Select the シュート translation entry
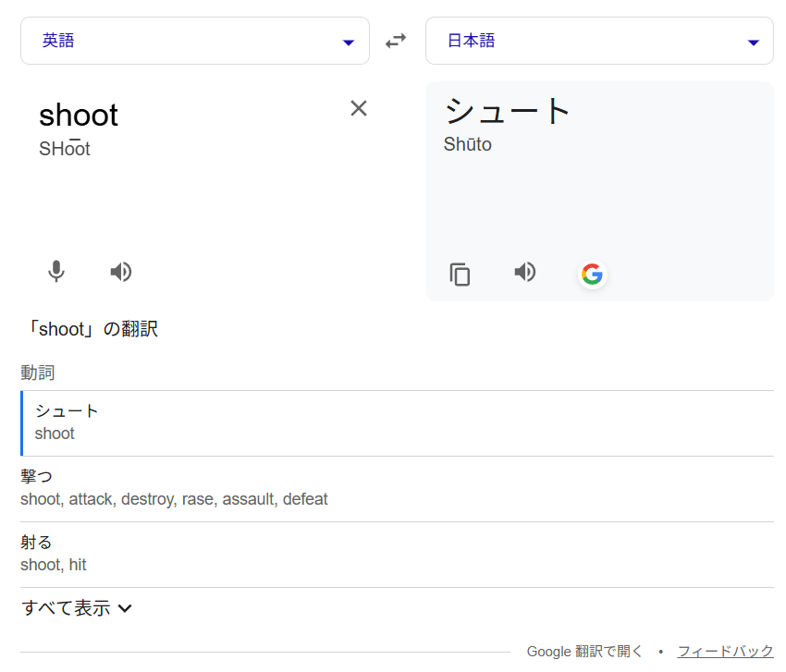This screenshot has height=672, width=786. 67,411
